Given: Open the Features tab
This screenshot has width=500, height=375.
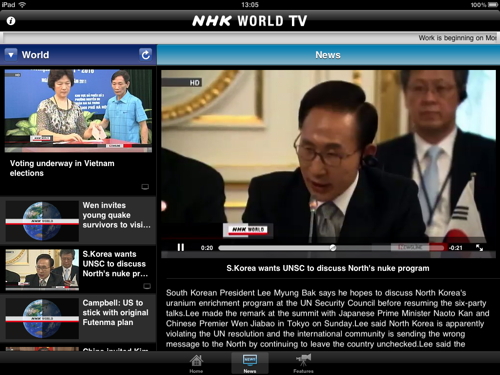Looking at the screenshot, I should [303, 364].
